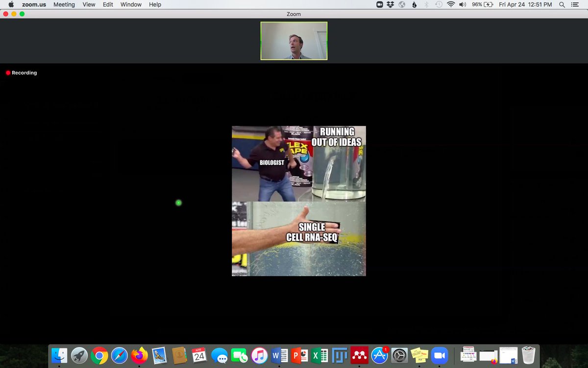588x368 pixels.
Task: Open the zoom.us application menu
Action: point(34,4)
